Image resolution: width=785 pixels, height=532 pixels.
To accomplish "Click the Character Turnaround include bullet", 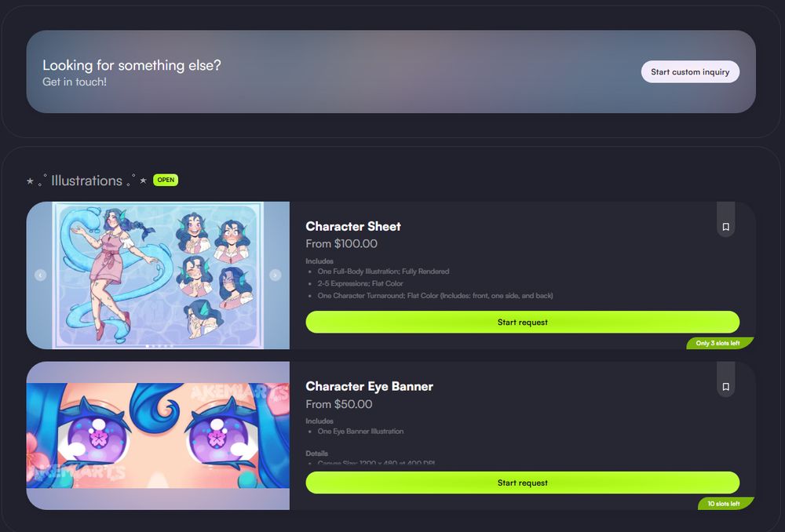I will pos(435,296).
